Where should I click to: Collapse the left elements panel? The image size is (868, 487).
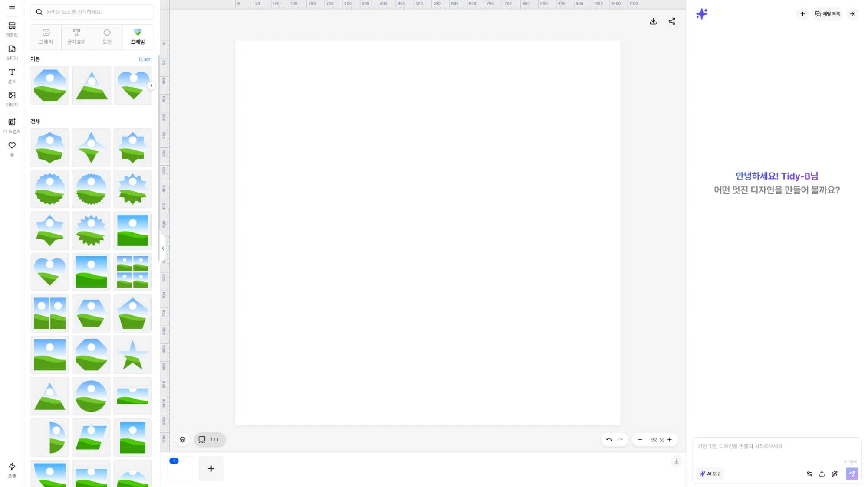pyautogui.click(x=163, y=248)
